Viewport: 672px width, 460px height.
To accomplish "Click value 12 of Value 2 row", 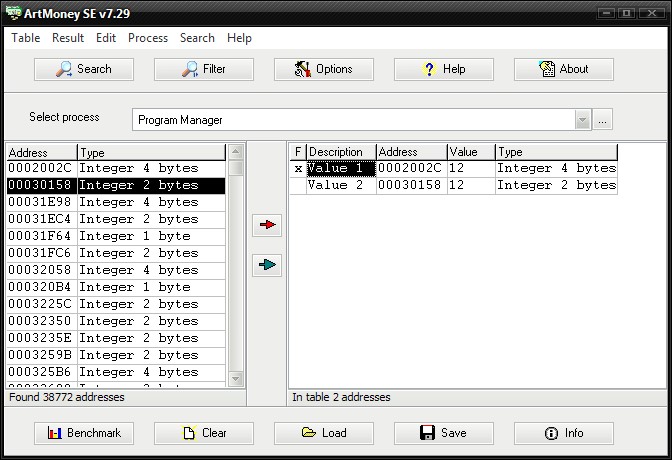I will (x=471, y=186).
